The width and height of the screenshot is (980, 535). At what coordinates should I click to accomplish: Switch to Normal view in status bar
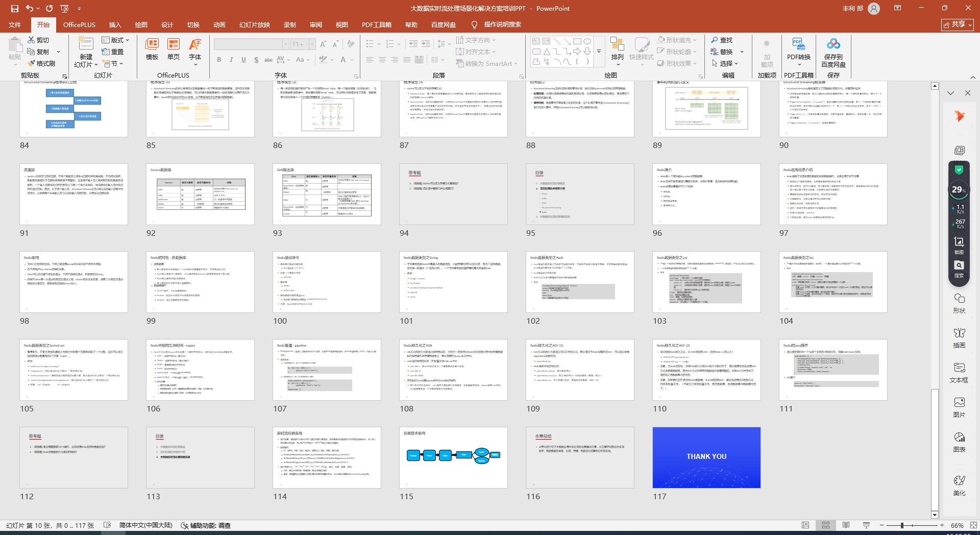pyautogui.click(x=805, y=525)
